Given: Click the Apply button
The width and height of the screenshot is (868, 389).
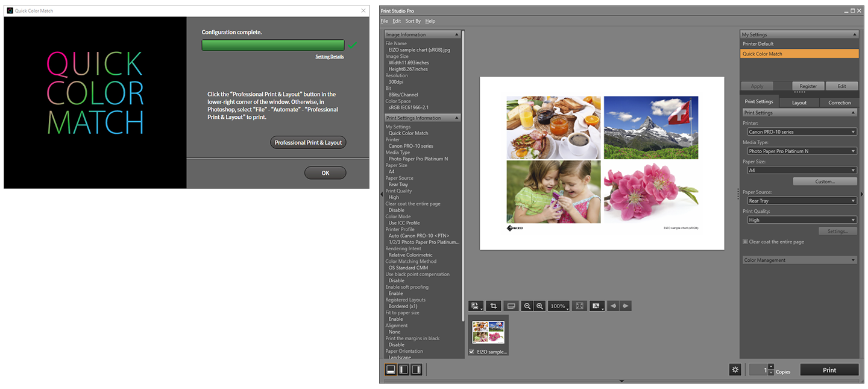Looking at the screenshot, I should [x=756, y=86].
